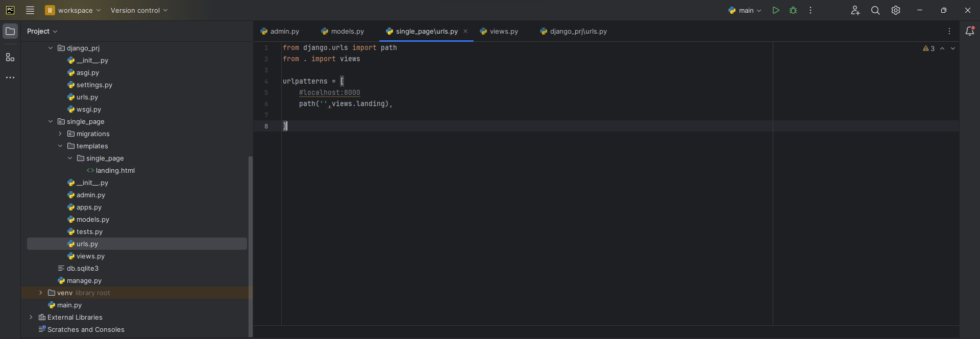Viewport: 980px width, 339px height.
Task: Run the main configuration
Action: (x=776, y=10)
